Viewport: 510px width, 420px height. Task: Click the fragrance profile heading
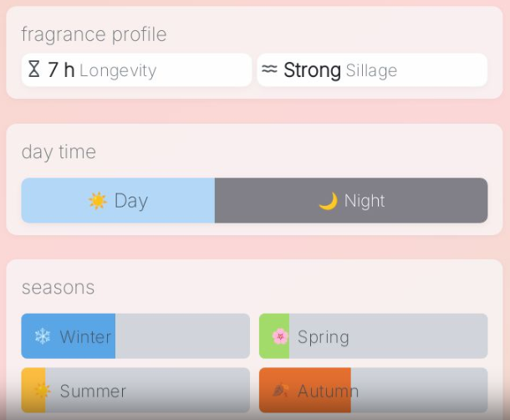94,34
